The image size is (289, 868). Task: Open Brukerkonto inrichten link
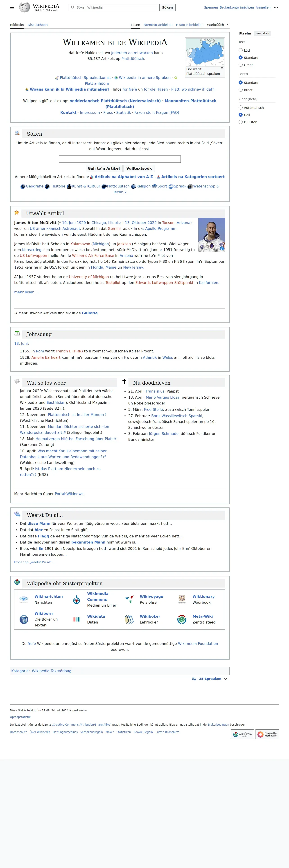tap(237, 7)
